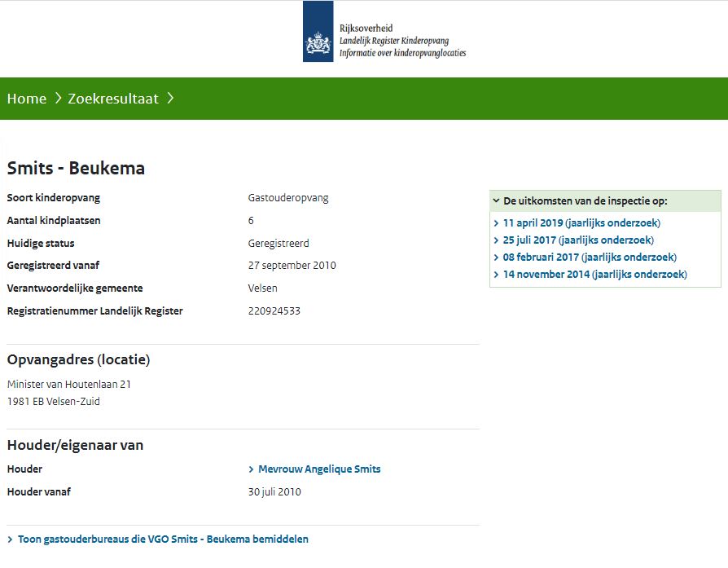Open the 14 november 2014 jaarlijks onderzoek
Screen dimensions: 728x568
click(x=594, y=274)
